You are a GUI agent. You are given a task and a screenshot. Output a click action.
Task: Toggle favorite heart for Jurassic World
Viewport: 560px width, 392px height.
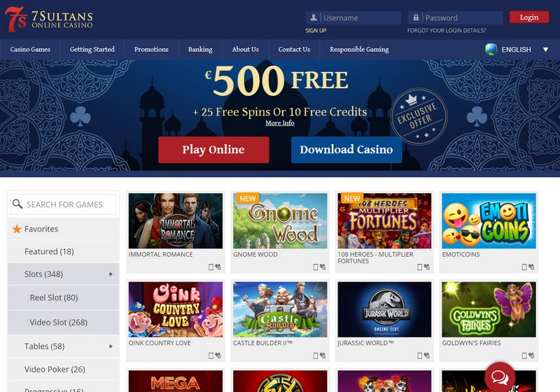[427, 356]
